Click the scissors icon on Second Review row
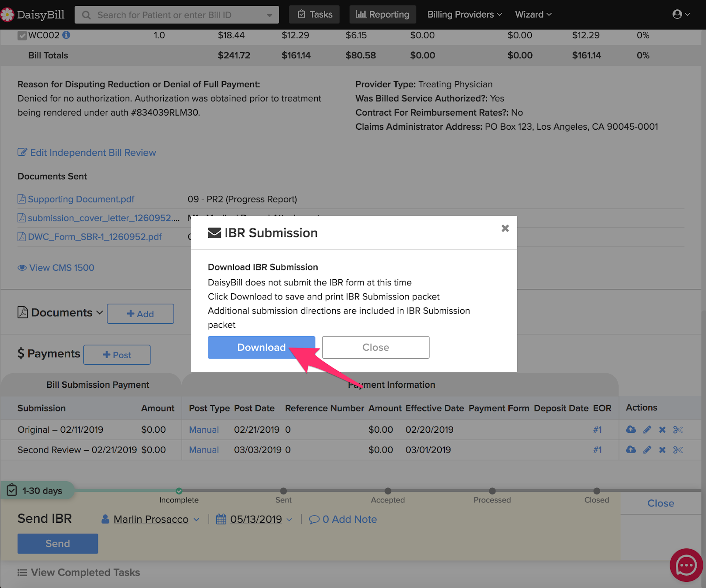 point(678,449)
